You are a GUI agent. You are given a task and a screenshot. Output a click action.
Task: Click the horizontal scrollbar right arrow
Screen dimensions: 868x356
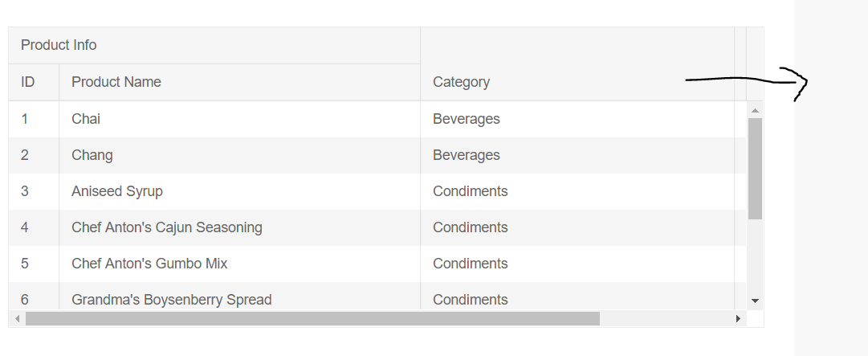pos(738,318)
